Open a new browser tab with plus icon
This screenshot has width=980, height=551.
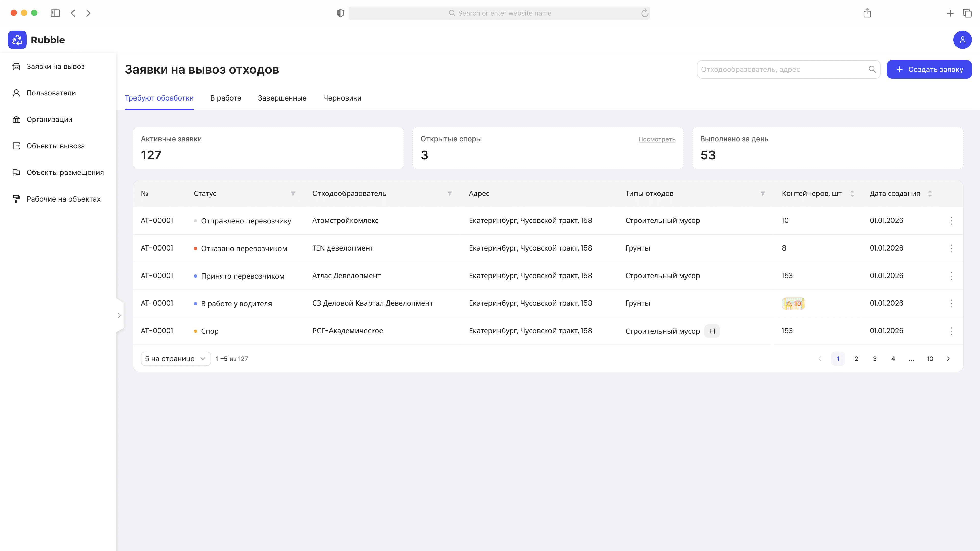click(950, 13)
